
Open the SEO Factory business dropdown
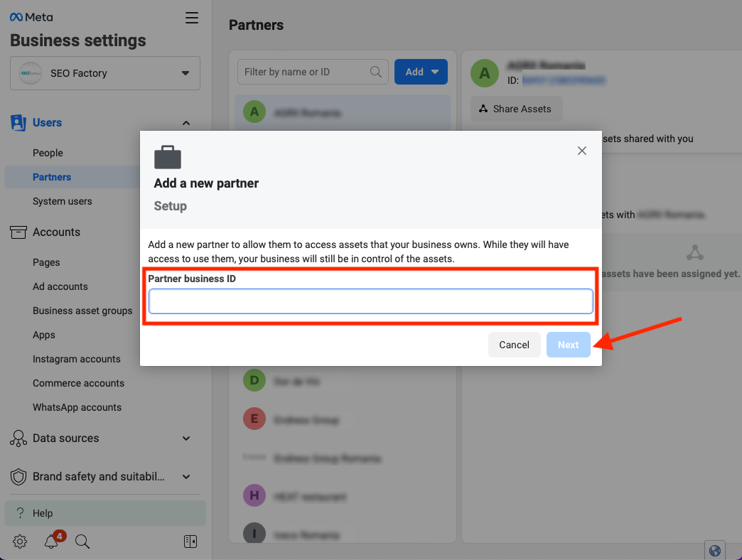105,73
